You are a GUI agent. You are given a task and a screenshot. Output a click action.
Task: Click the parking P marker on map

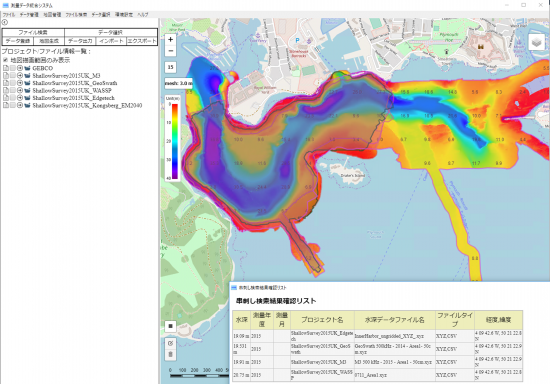tap(297, 40)
